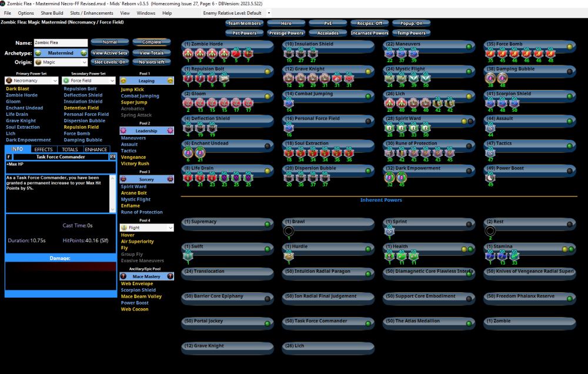Click the first enhancement icon under Enchant Undead
This screenshot has height=374, width=588.
188,153
